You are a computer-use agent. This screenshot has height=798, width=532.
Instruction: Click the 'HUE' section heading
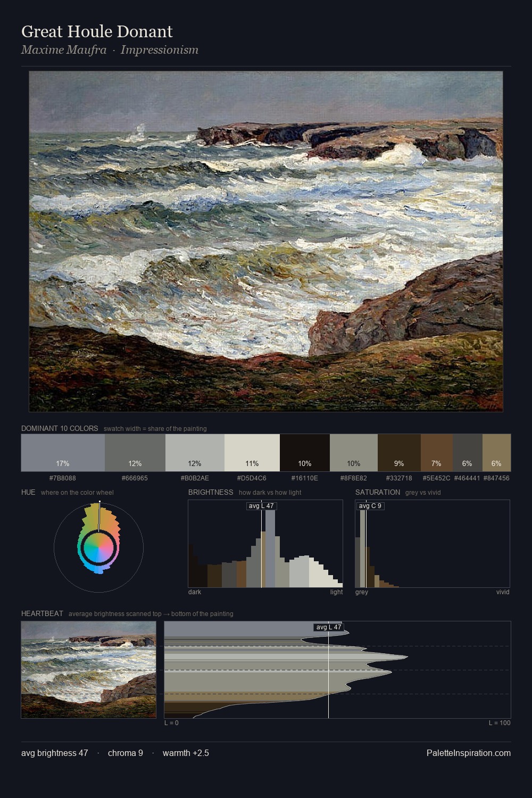28,492
